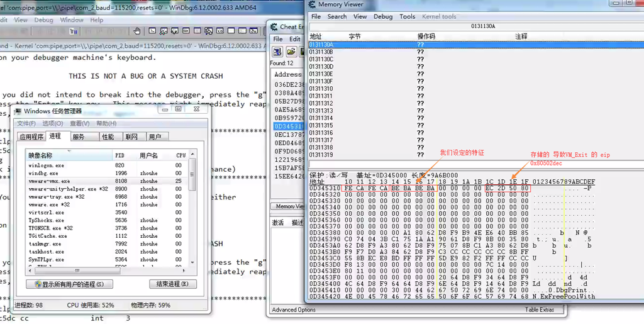
Task: Click Memory View button in Cheat Engine
Action: 288,206
